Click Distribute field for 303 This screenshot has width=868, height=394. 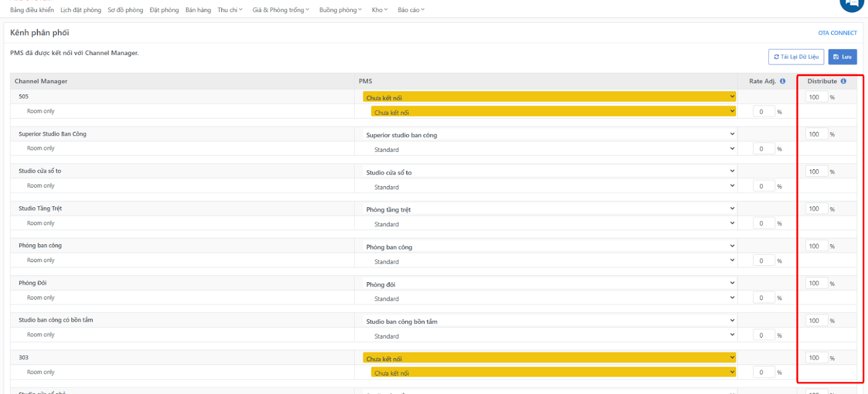(816, 358)
